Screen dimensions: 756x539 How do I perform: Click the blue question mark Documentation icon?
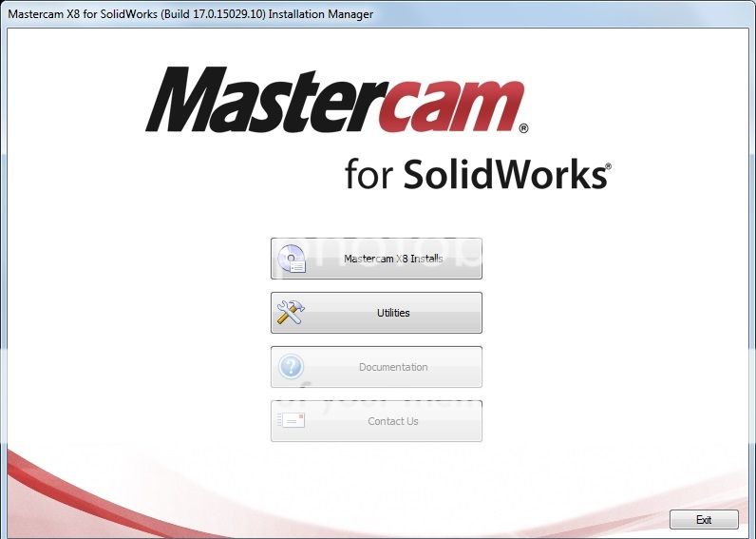point(291,367)
